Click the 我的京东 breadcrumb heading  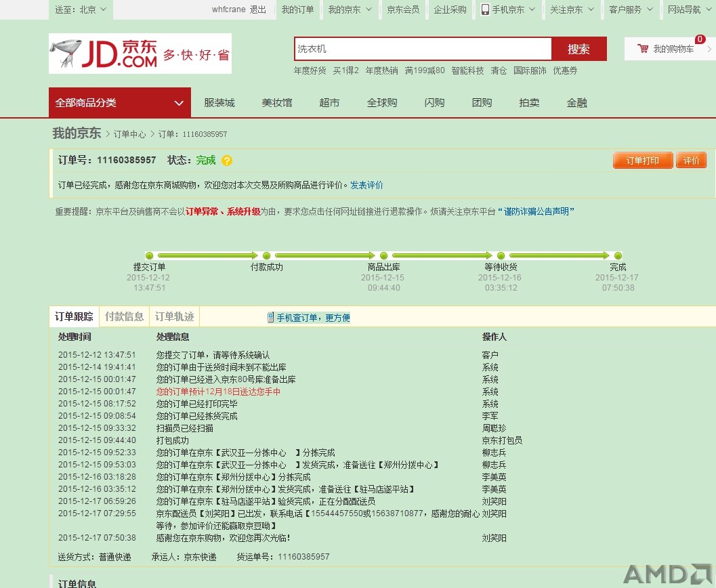[77, 133]
